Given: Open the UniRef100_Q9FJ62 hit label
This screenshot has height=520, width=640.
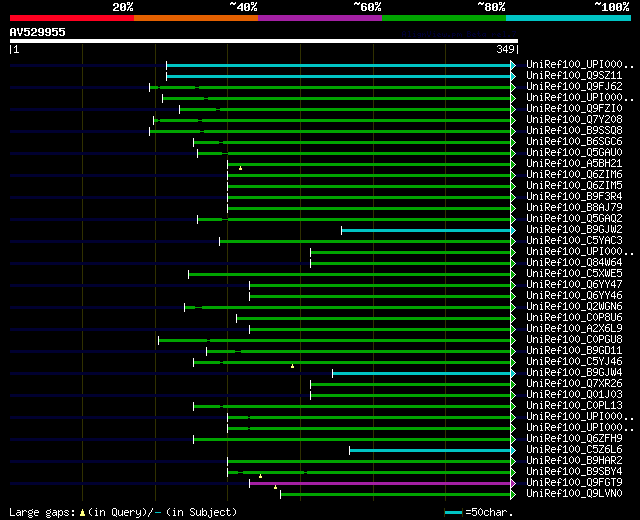Looking at the screenshot, I should [x=574, y=87].
